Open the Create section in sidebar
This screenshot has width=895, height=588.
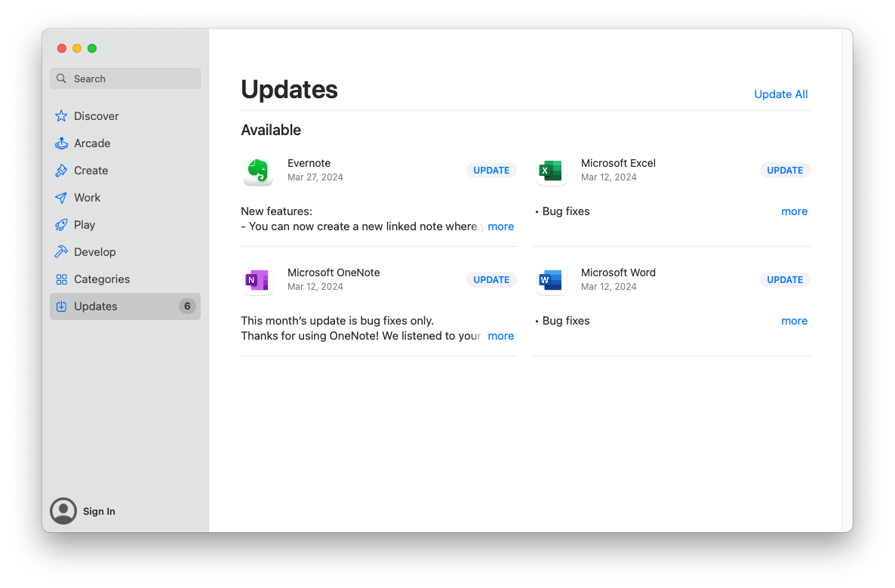(91, 171)
